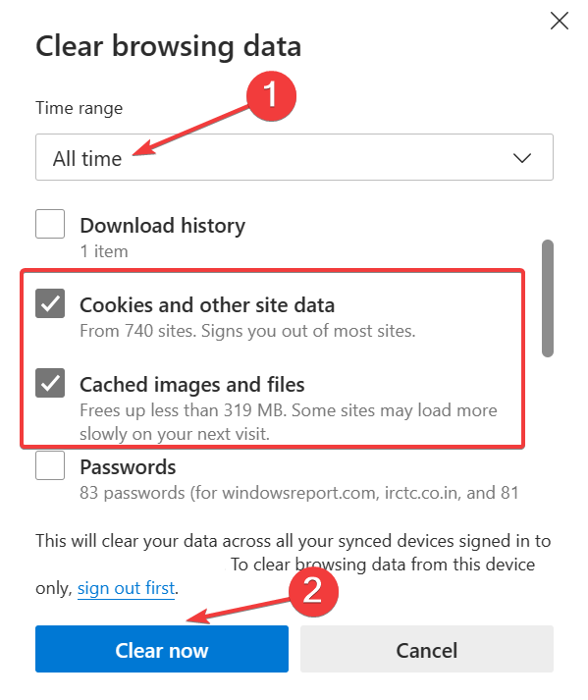
Task: Click the vertical scrollbar thumb
Action: [548, 298]
